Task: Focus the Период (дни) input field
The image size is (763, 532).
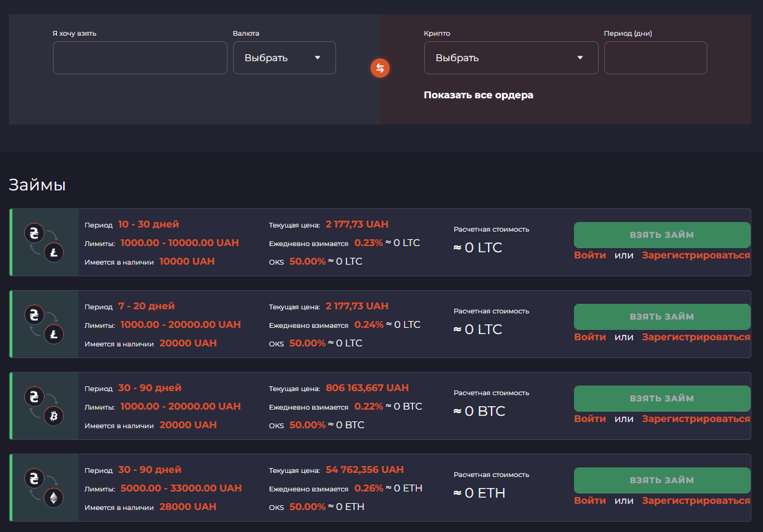Action: pos(655,58)
